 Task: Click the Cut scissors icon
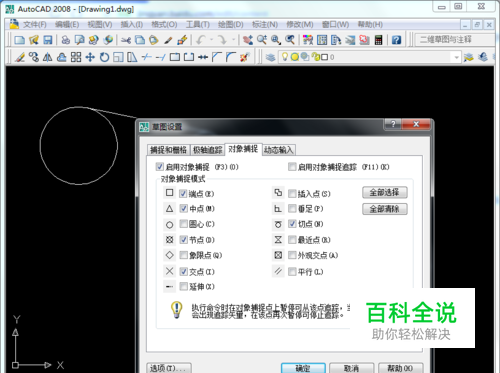(x=126, y=40)
